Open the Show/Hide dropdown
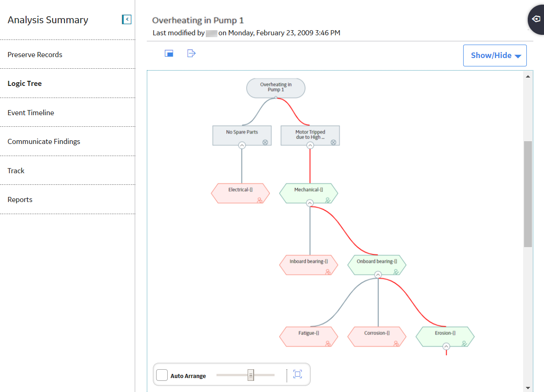This screenshot has width=544, height=392. 495,56
